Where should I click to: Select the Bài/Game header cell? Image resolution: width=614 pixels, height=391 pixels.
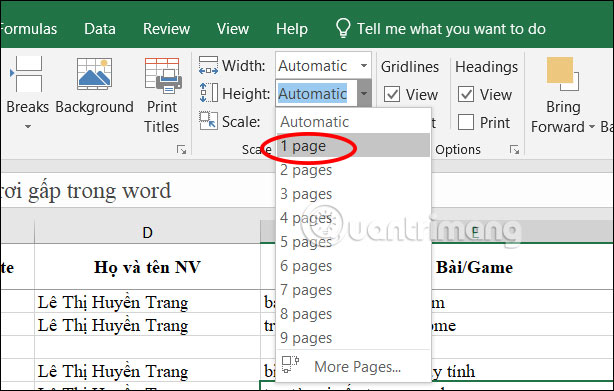(x=474, y=267)
